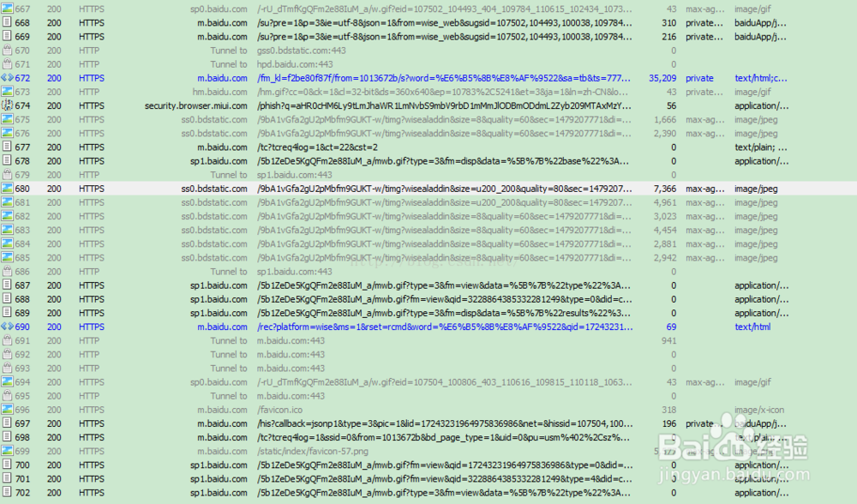The height and width of the screenshot is (504, 857).
Task: Select the lock icon of tunnel session 679
Action: click(7, 174)
